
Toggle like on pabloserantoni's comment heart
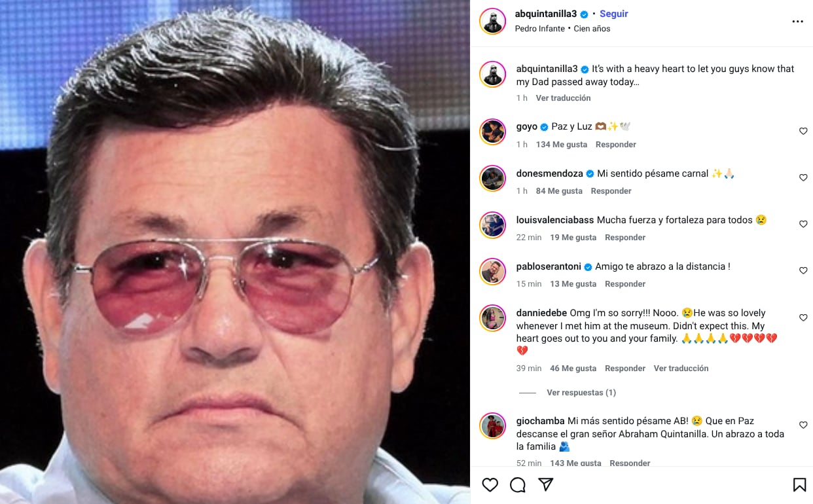803,270
